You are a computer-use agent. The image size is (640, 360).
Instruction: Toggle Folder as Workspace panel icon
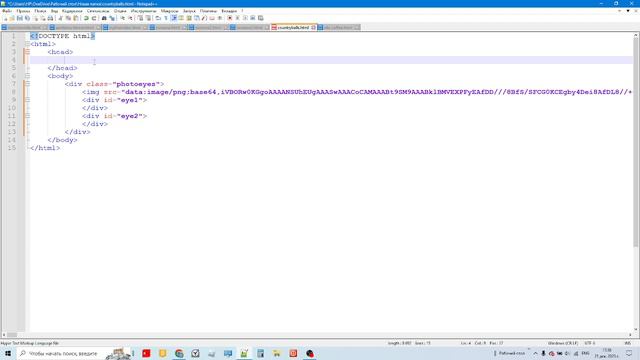pyautogui.click(x=212, y=18)
